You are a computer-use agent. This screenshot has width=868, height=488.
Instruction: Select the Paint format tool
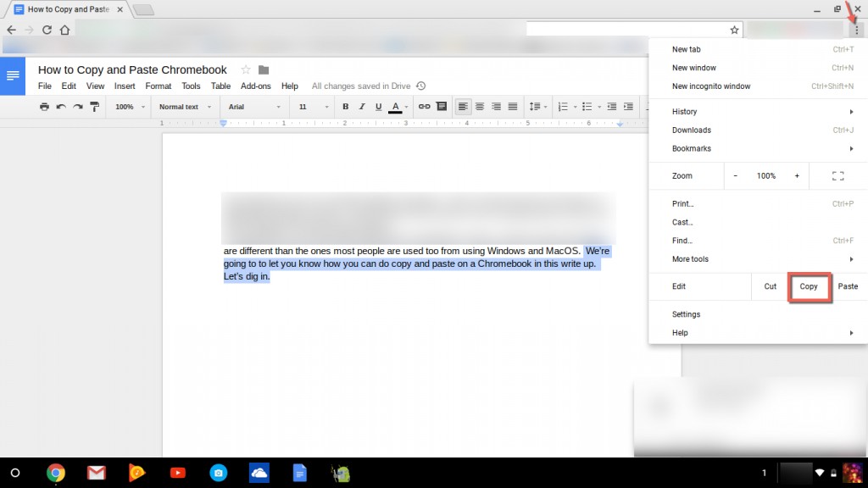(95, 106)
